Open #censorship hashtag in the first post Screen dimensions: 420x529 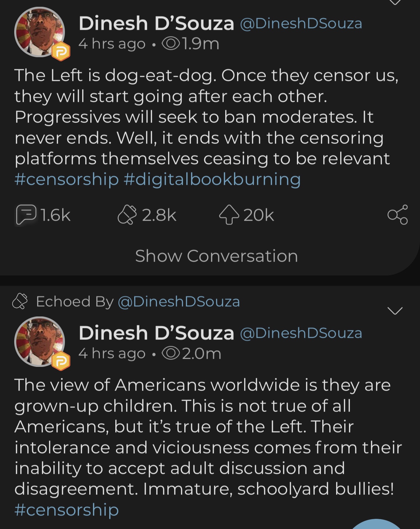point(66,179)
